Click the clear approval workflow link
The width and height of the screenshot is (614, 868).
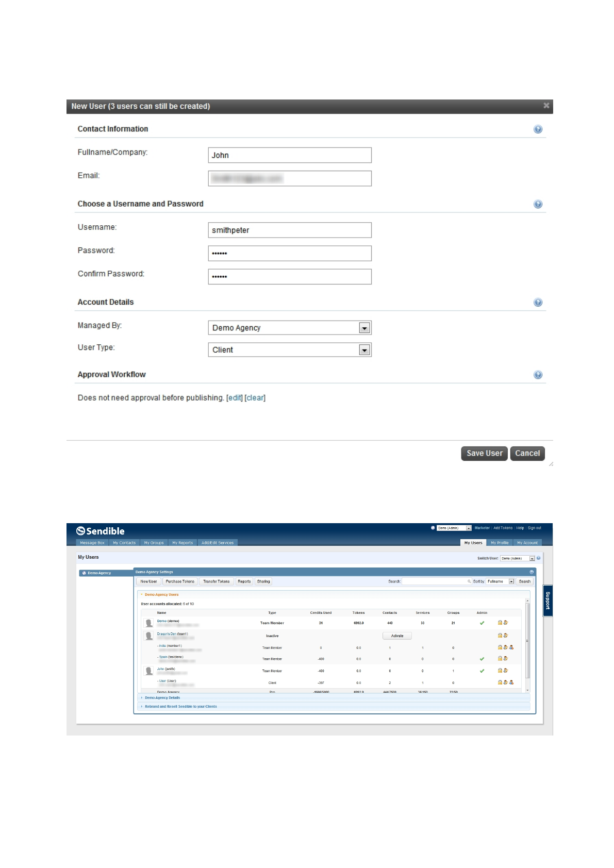[255, 398]
